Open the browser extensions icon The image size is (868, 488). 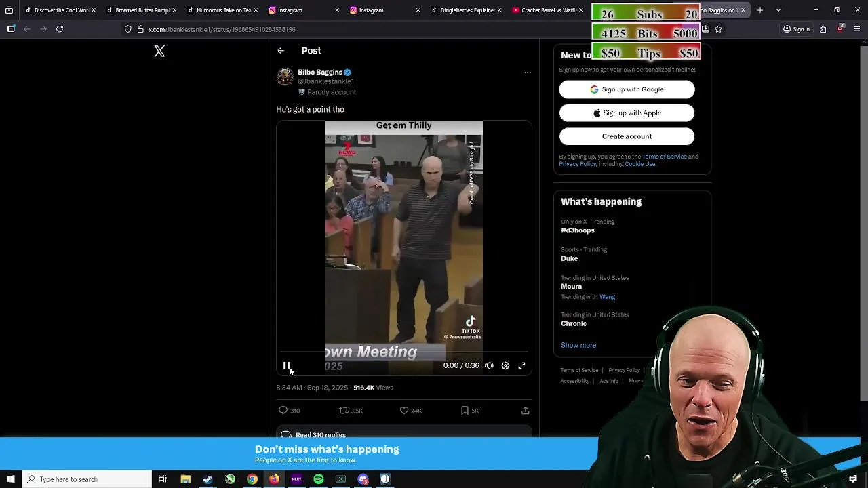point(823,29)
